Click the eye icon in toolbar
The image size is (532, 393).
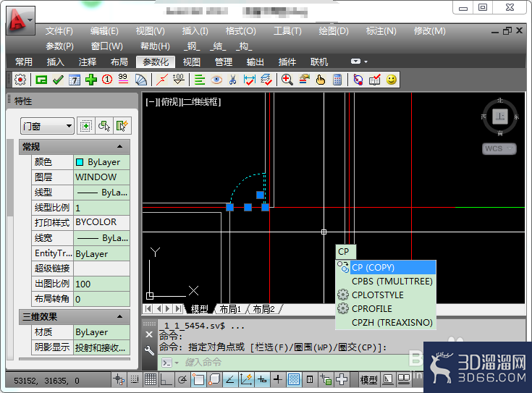[x=216, y=80]
